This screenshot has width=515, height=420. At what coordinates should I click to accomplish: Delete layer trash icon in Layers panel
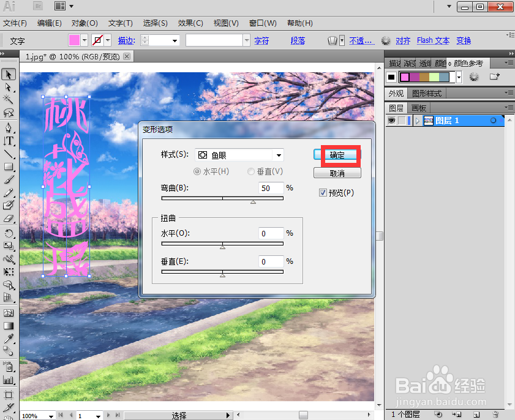point(495,414)
